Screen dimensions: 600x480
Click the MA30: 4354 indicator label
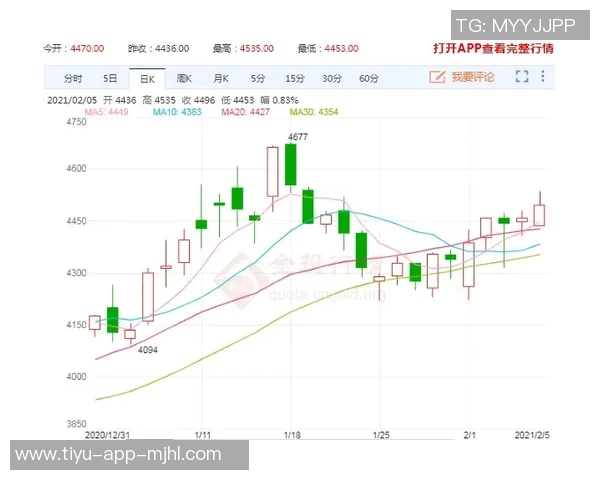[314, 112]
